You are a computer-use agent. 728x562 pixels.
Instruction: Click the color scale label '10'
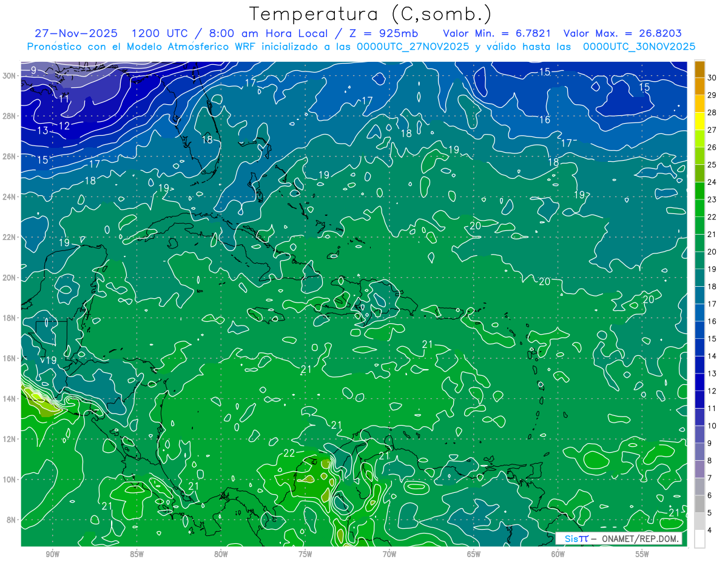pos(712,426)
